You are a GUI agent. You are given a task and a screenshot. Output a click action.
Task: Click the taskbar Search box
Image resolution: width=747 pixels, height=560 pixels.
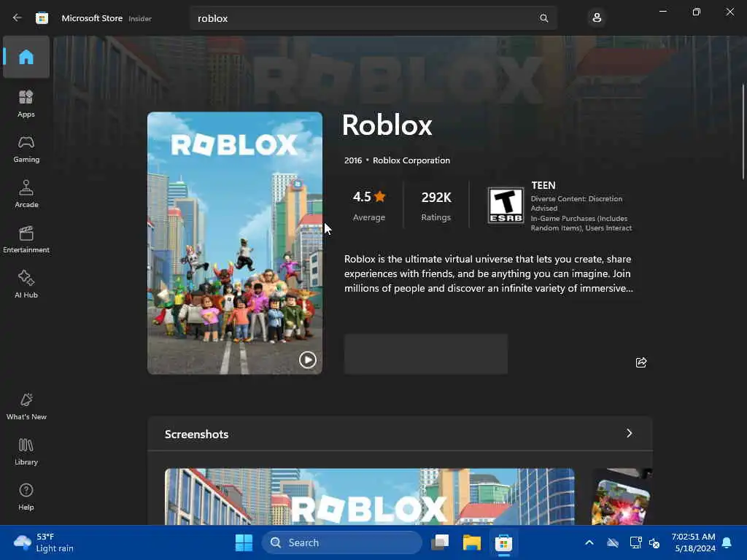pyautogui.click(x=341, y=542)
